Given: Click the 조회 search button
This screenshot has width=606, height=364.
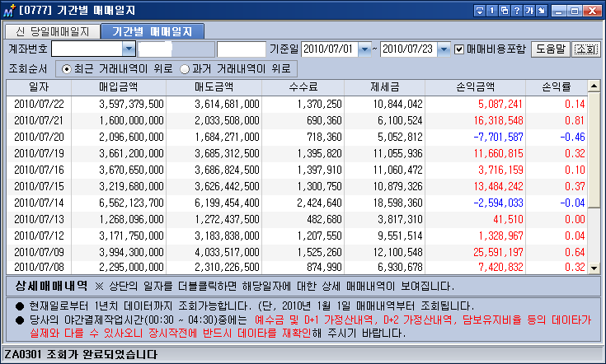Looking at the screenshot, I should click(586, 49).
